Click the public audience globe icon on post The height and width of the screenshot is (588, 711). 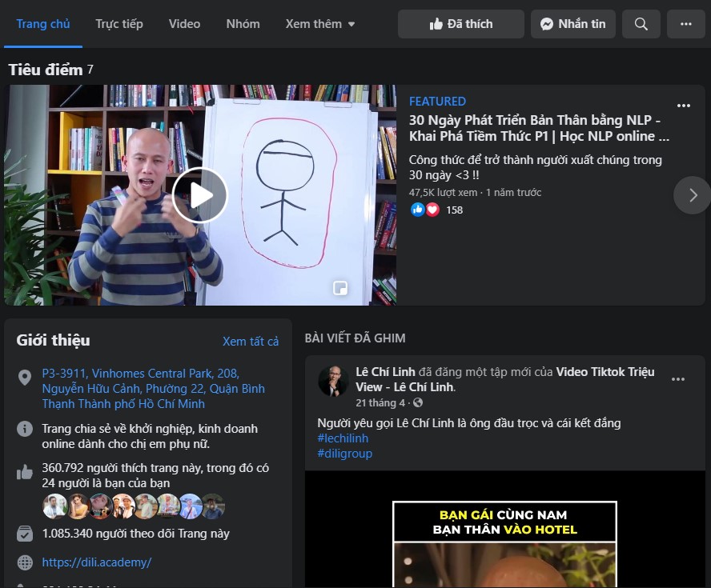click(x=418, y=402)
